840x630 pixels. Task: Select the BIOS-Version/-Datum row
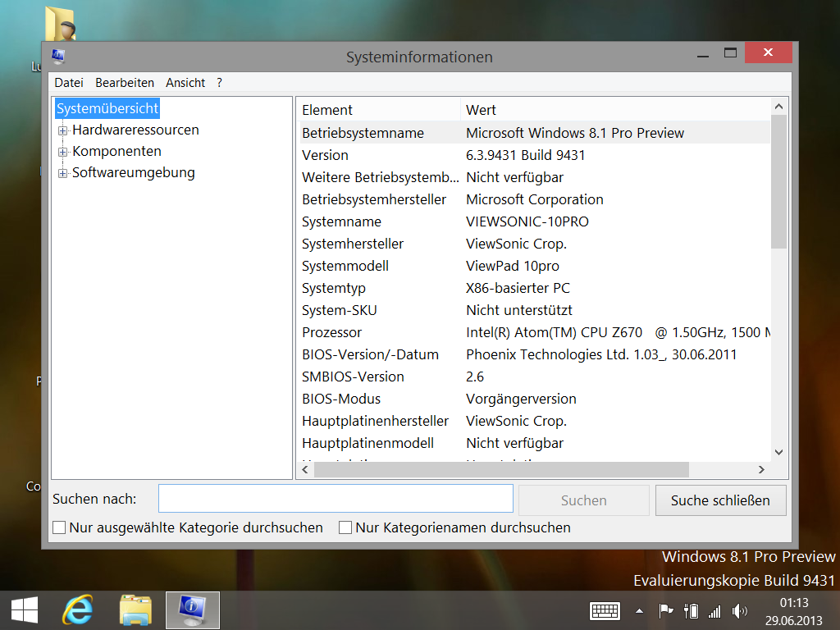coord(533,354)
